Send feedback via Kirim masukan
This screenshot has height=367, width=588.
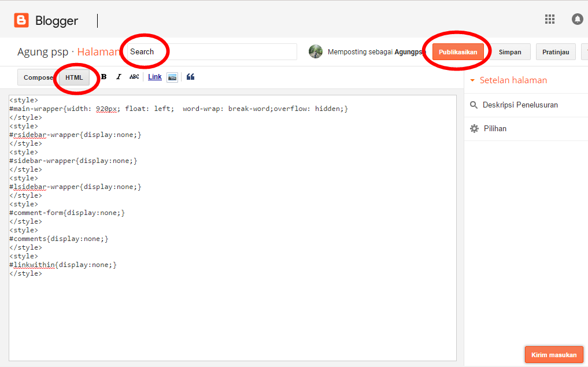click(554, 355)
